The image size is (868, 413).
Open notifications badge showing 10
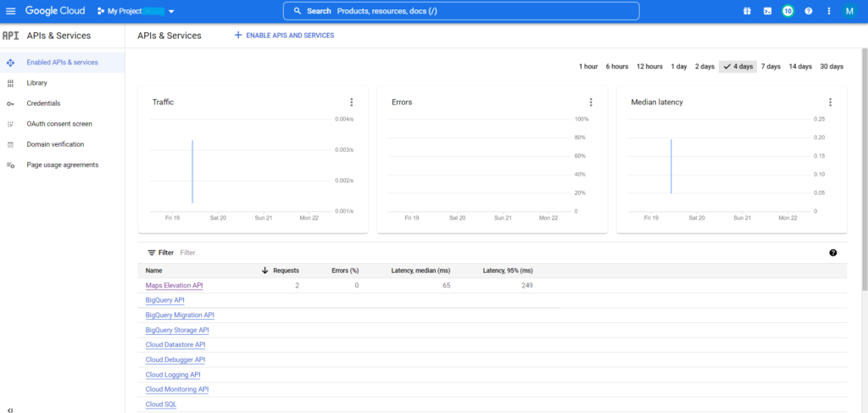coord(787,11)
